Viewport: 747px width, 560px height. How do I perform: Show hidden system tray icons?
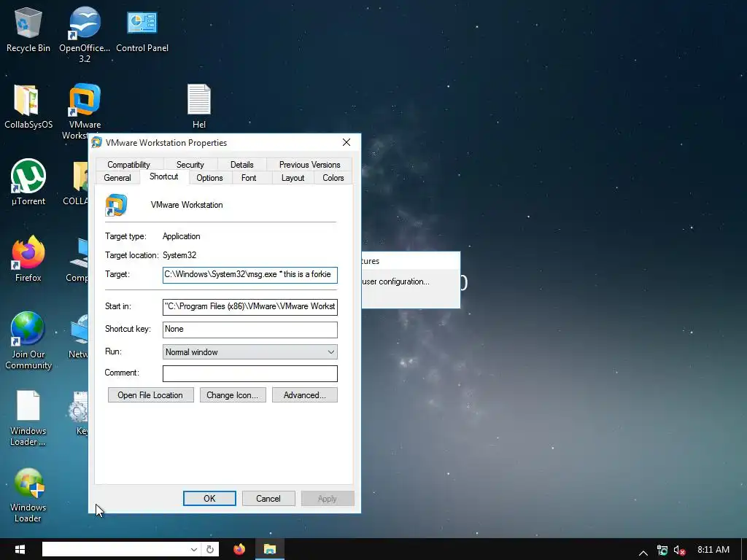coord(643,551)
